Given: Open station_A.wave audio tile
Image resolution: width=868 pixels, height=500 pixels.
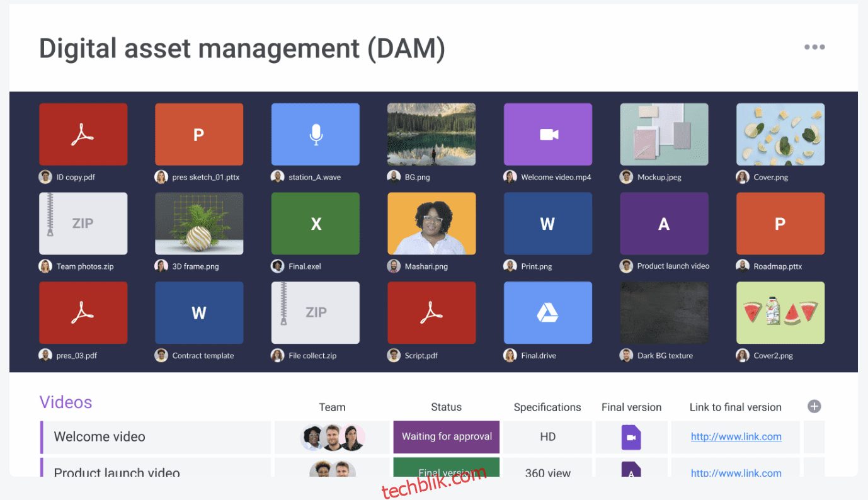Looking at the screenshot, I should (x=316, y=134).
